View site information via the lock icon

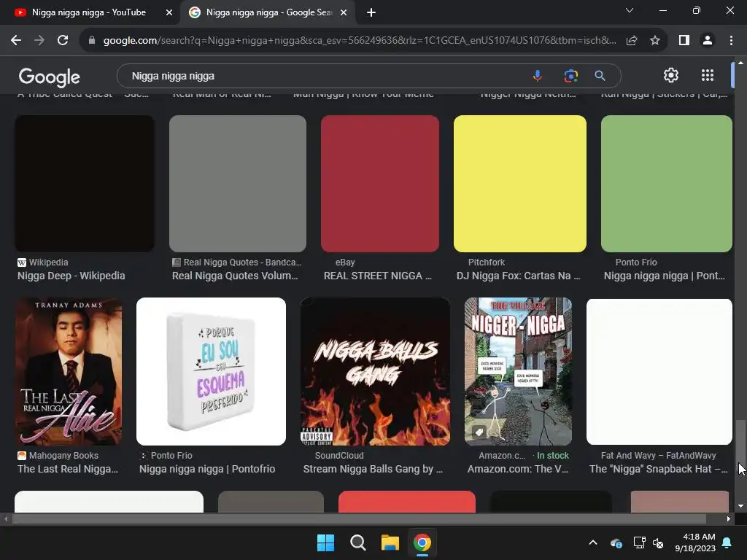(x=92, y=41)
